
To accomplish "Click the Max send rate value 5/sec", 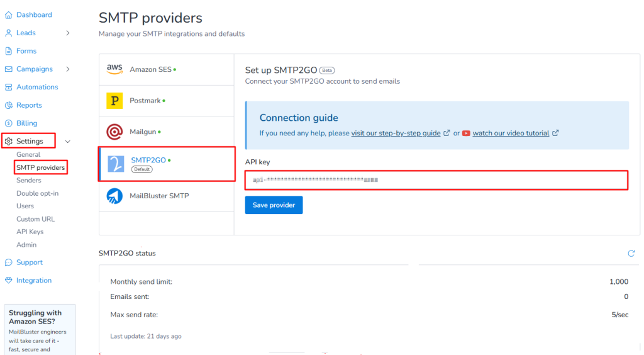I will [619, 315].
